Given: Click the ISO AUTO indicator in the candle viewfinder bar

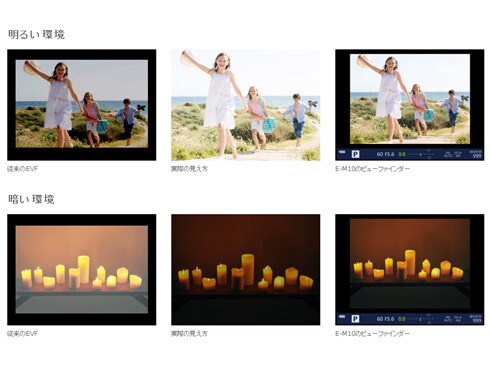Looking at the screenshot, I should coord(448,319).
